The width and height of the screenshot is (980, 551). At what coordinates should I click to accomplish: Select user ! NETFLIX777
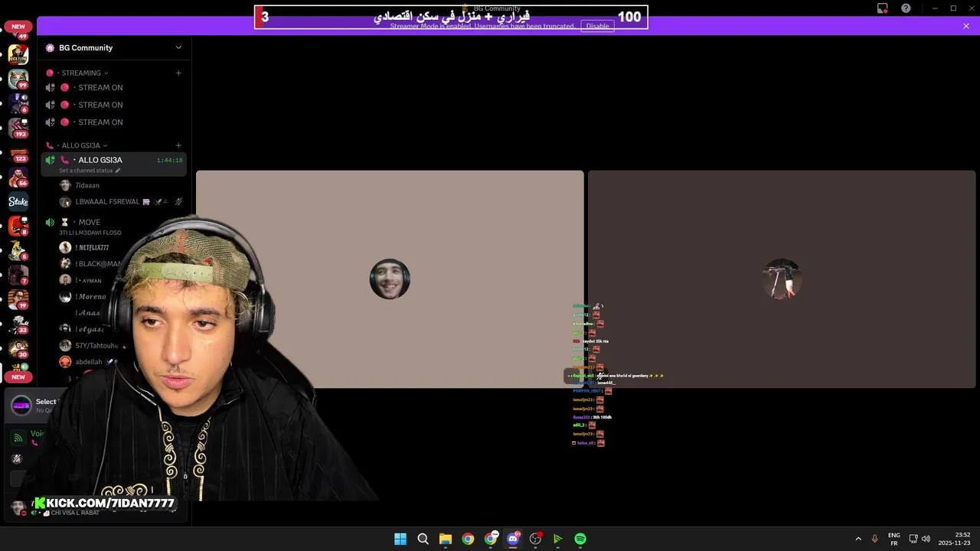pyautogui.click(x=92, y=248)
